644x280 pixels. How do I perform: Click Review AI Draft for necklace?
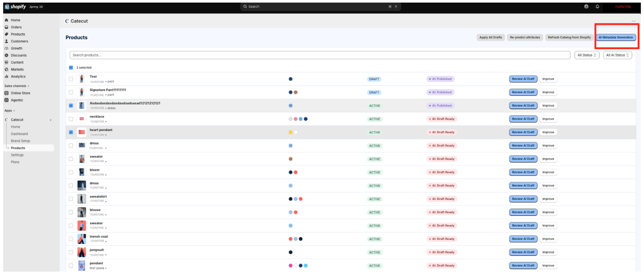(523, 119)
